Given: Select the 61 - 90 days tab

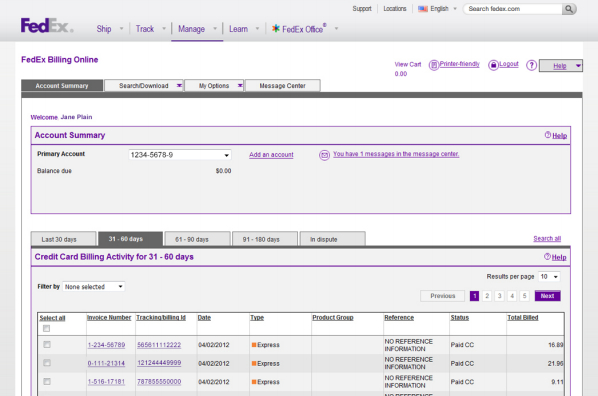Looking at the screenshot, I should coord(198,239).
